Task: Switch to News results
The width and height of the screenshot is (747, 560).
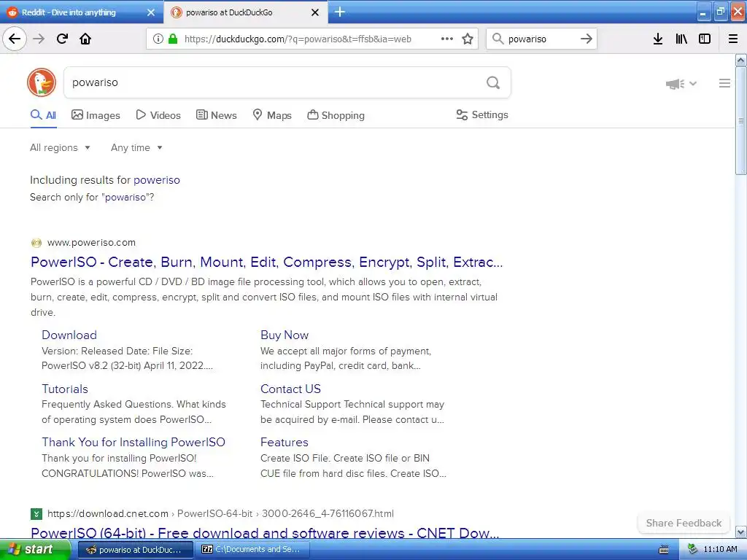Action: [216, 115]
